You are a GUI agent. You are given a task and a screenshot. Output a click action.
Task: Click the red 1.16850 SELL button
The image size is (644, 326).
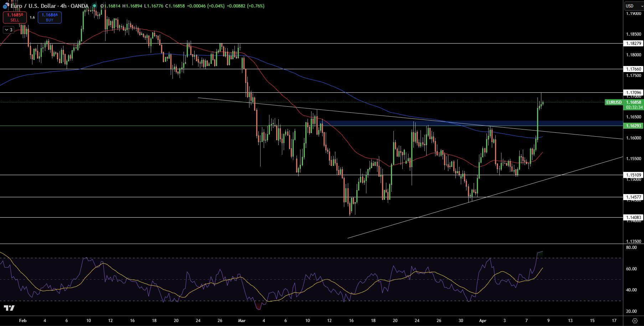point(15,17)
